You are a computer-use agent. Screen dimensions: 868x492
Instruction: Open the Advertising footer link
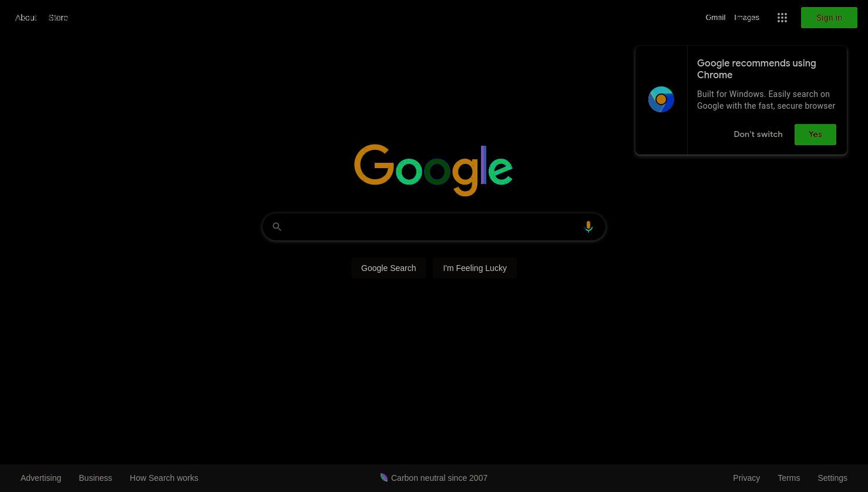coord(41,478)
